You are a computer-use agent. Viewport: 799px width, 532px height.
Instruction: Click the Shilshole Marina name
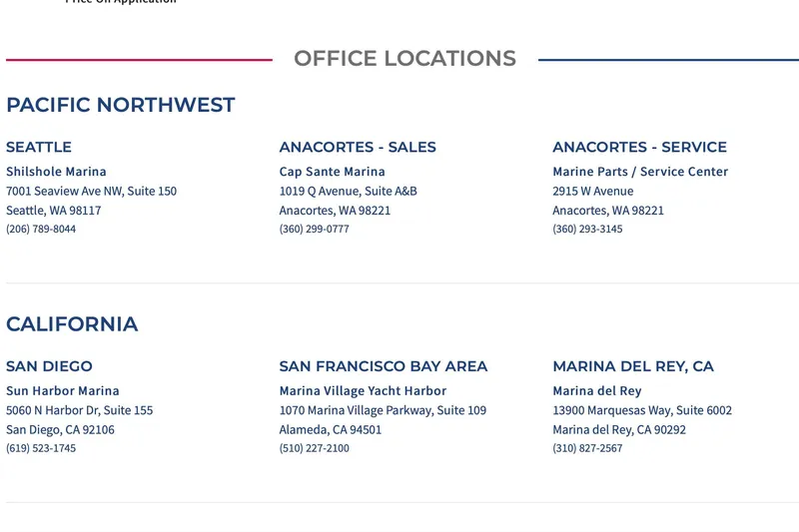(56, 172)
